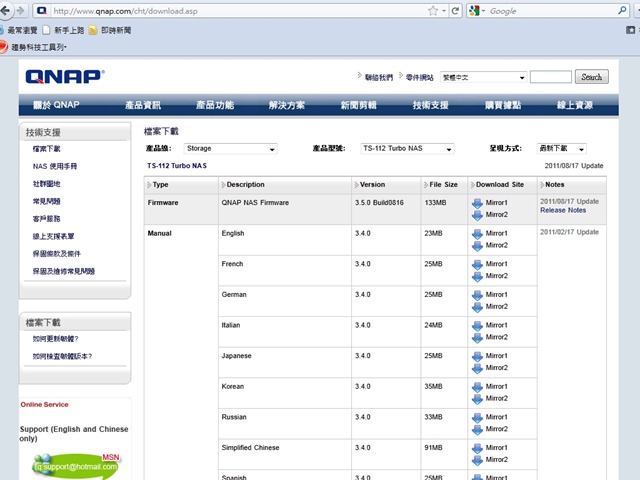Open the 常見問題 sidebar link
Image resolution: width=640 pixels, height=480 pixels.
click(47, 202)
